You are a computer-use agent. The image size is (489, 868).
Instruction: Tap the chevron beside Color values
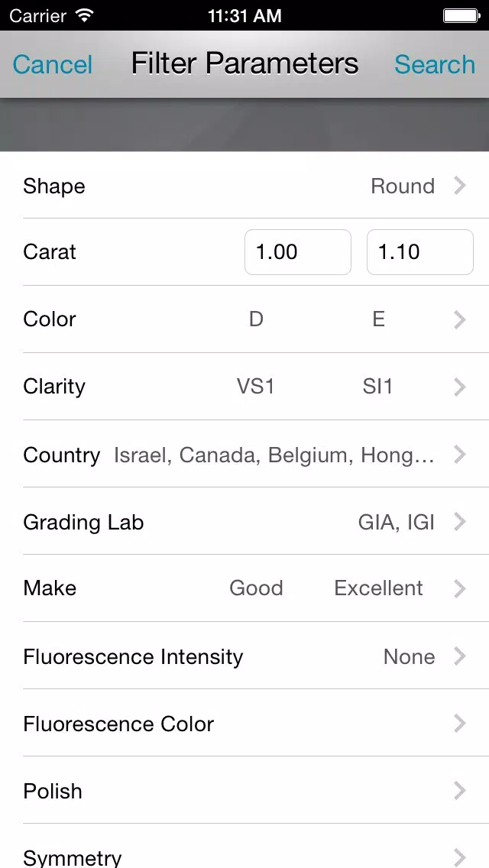click(x=460, y=319)
